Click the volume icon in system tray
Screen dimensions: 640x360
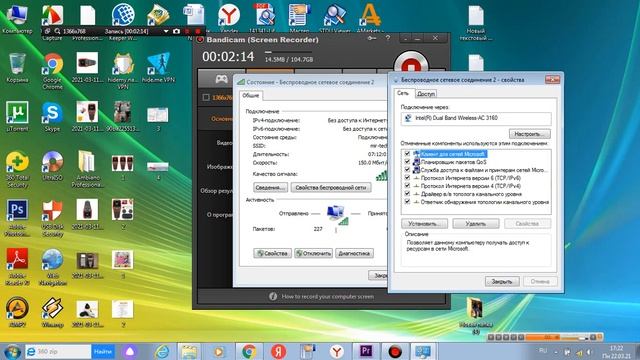pyautogui.click(x=589, y=352)
